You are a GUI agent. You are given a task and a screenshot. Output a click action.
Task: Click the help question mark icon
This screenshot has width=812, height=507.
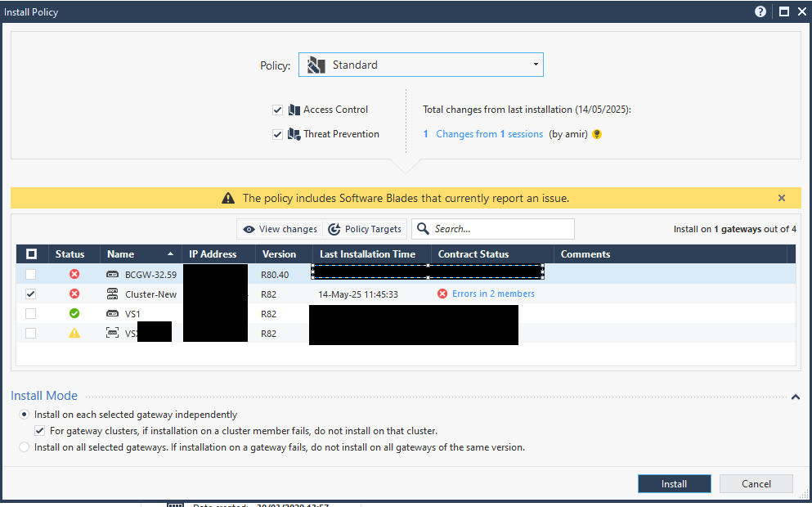coord(760,12)
